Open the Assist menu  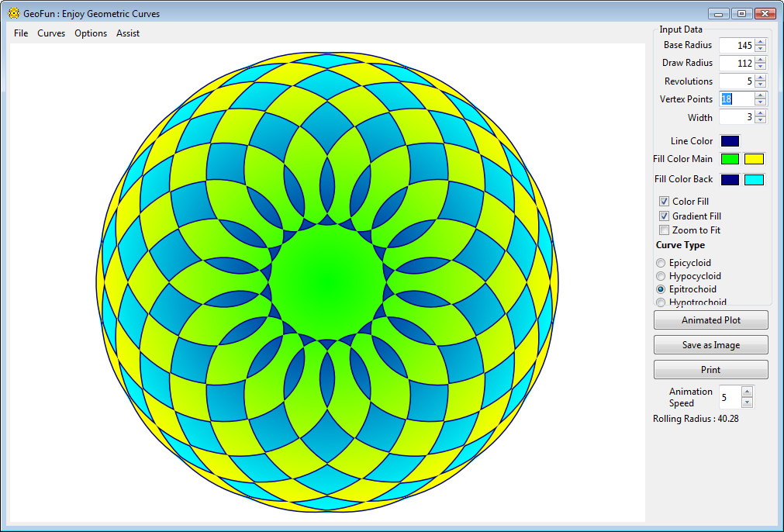click(x=128, y=33)
